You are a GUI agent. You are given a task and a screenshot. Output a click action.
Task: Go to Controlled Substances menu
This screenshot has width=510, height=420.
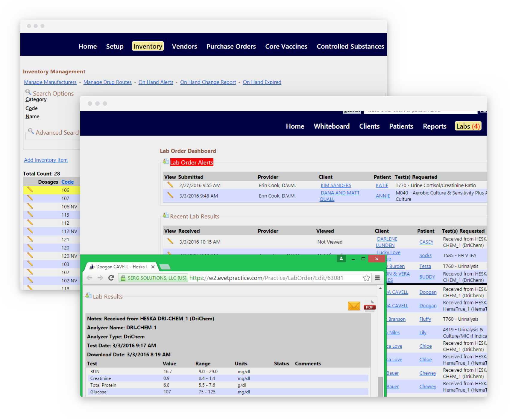coord(350,46)
